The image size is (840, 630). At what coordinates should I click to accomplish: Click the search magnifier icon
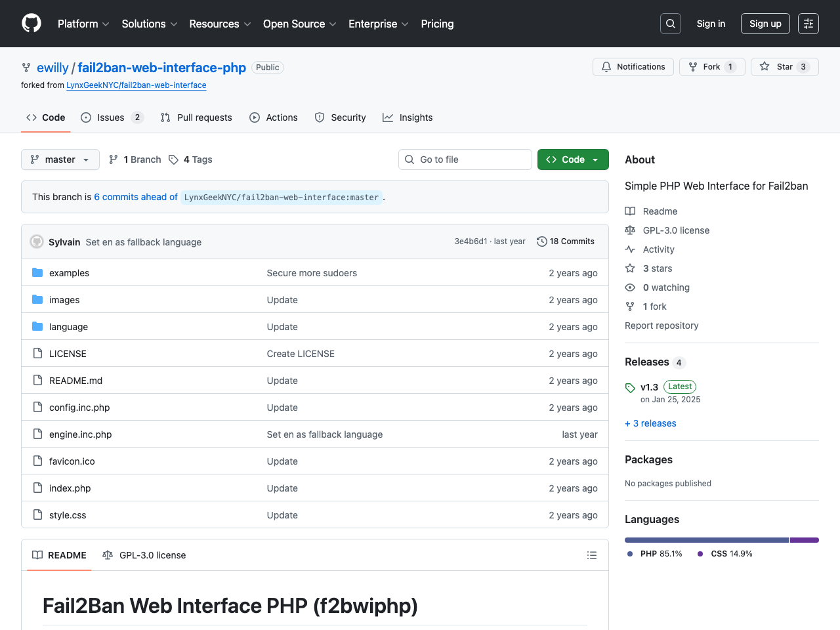coord(670,23)
